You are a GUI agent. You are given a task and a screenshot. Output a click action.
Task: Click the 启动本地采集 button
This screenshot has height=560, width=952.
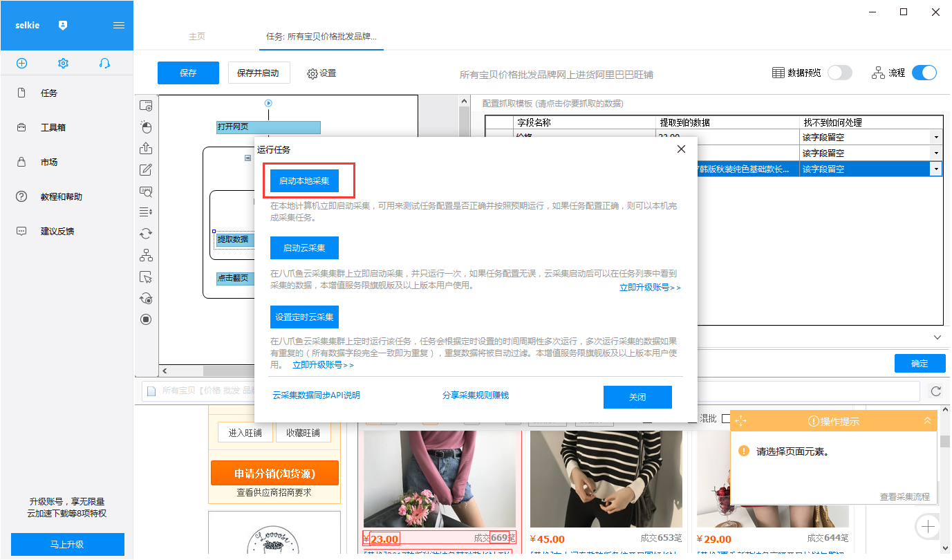click(x=304, y=181)
